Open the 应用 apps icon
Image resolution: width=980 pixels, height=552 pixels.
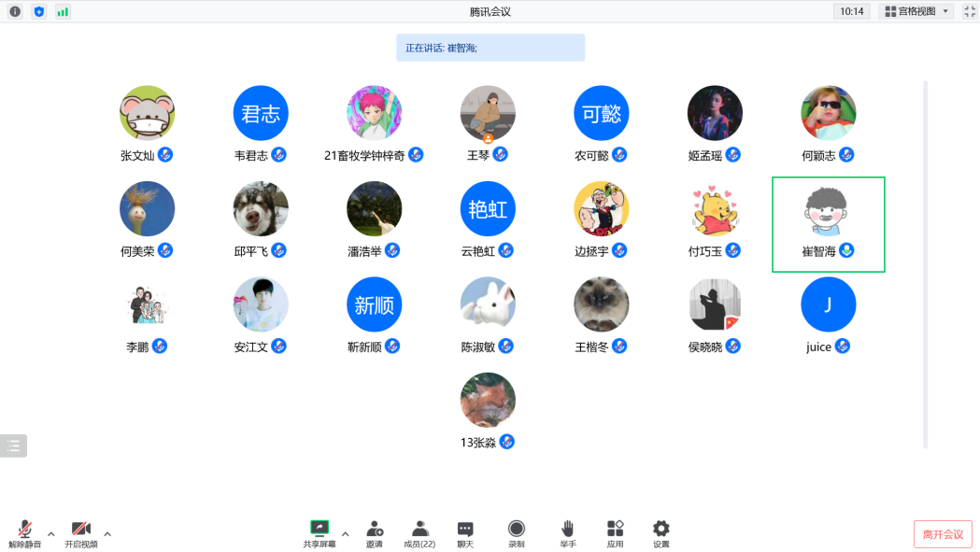pyautogui.click(x=615, y=534)
